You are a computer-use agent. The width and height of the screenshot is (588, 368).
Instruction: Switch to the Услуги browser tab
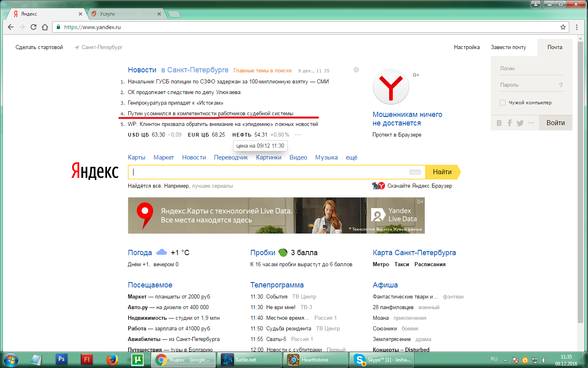pyautogui.click(x=126, y=14)
